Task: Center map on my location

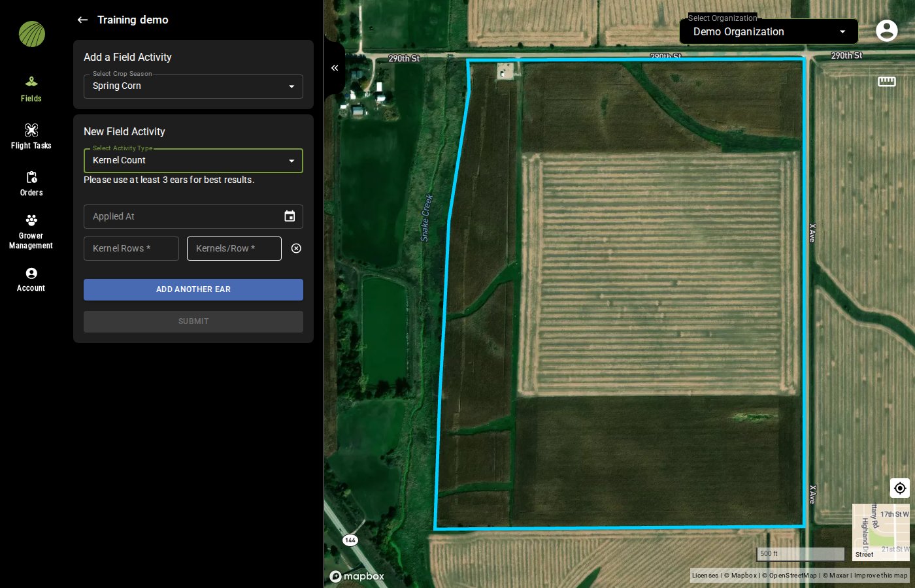Action: (900, 488)
